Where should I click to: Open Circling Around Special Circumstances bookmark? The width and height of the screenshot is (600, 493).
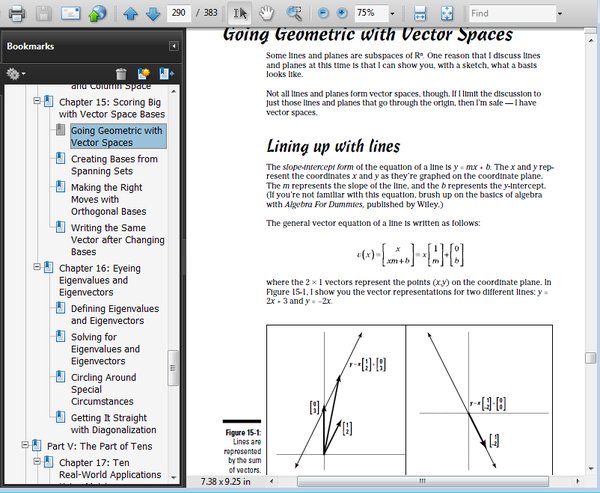click(103, 389)
